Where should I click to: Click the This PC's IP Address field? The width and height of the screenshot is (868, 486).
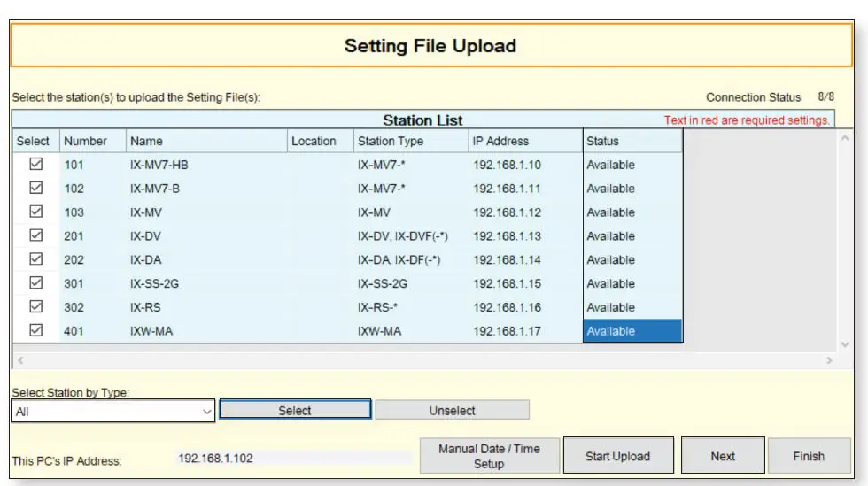[x=293, y=459]
